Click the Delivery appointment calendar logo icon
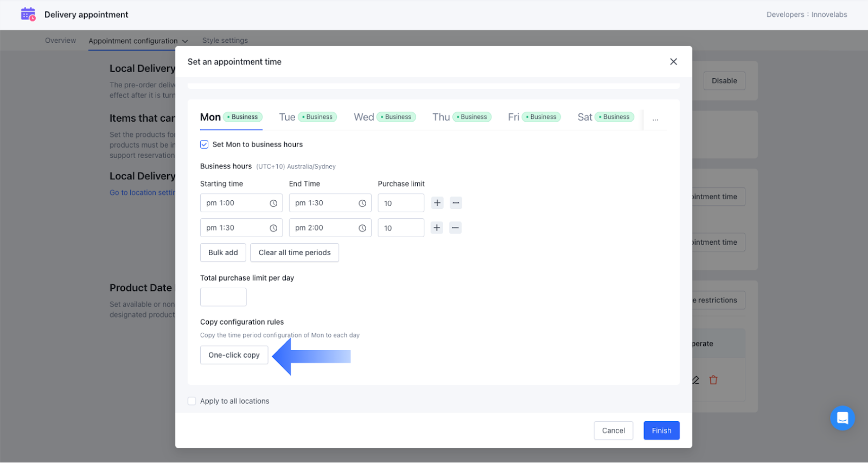 [28, 15]
